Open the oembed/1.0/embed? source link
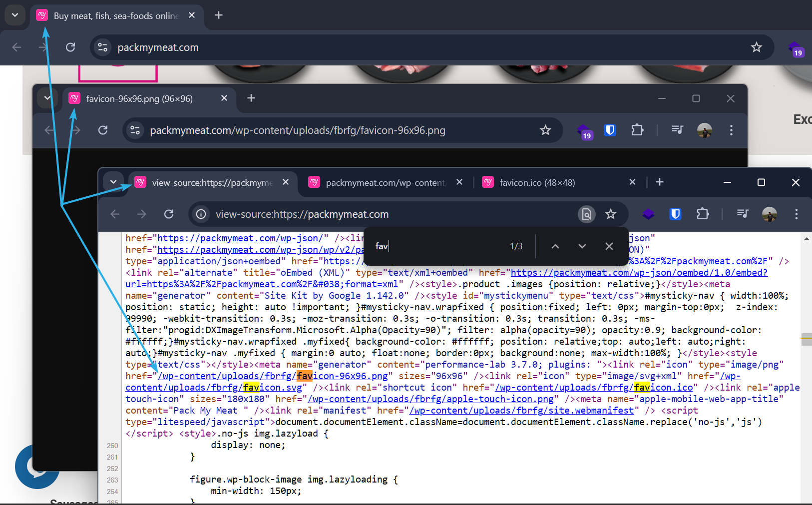 point(639,273)
